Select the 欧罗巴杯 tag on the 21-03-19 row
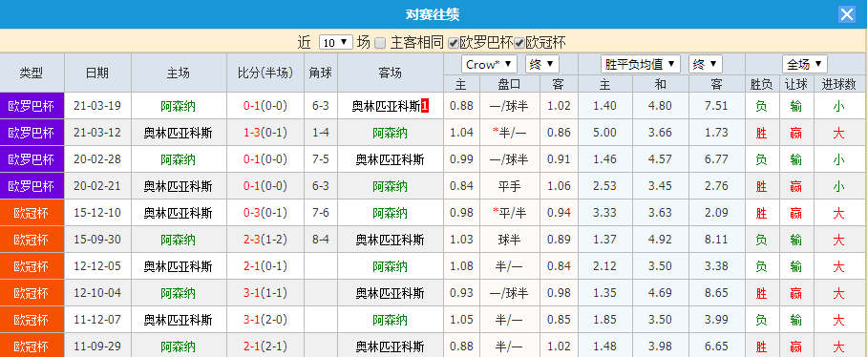The width and height of the screenshot is (868, 357). (32, 106)
